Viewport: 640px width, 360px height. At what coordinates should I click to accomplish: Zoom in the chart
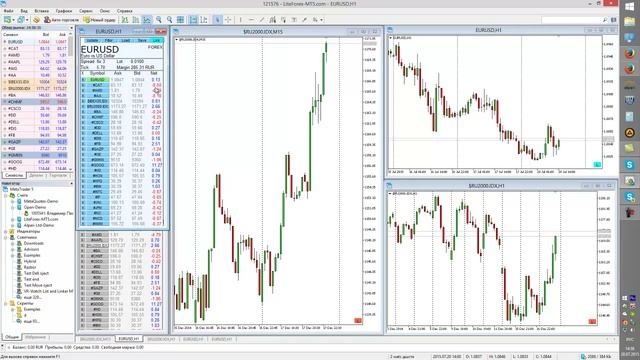pyautogui.click(x=158, y=20)
